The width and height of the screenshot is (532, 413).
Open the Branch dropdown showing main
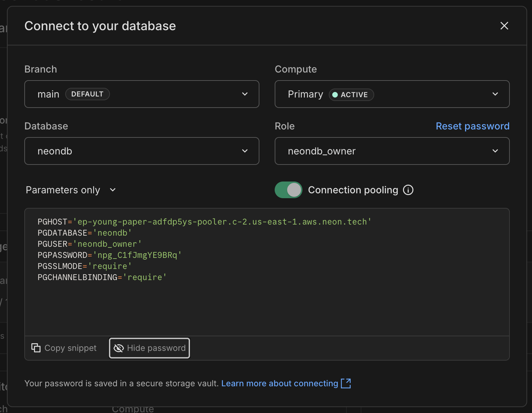pyautogui.click(x=141, y=94)
